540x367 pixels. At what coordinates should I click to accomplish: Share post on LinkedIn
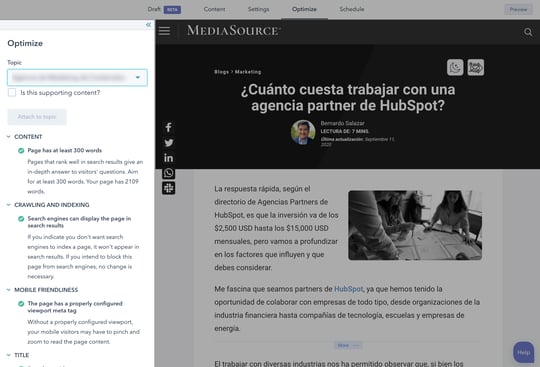pos(168,158)
